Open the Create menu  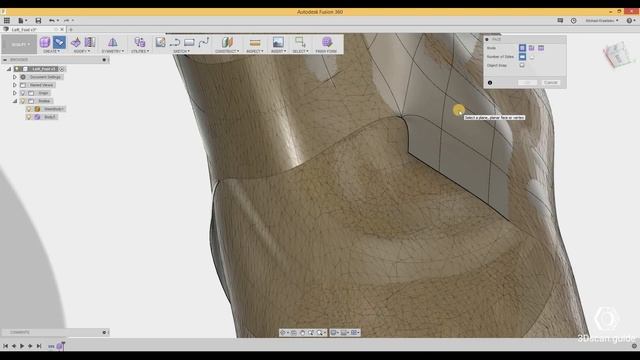click(52, 51)
